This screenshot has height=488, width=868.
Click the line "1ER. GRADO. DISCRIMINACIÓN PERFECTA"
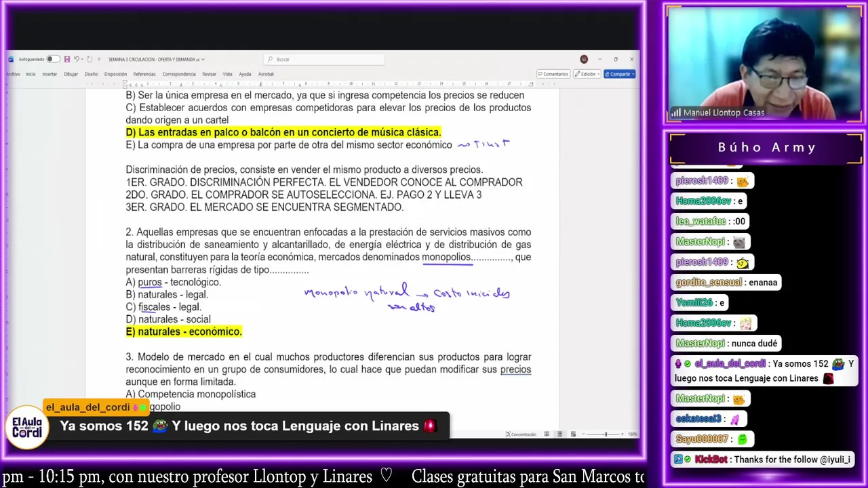pyautogui.click(x=324, y=182)
